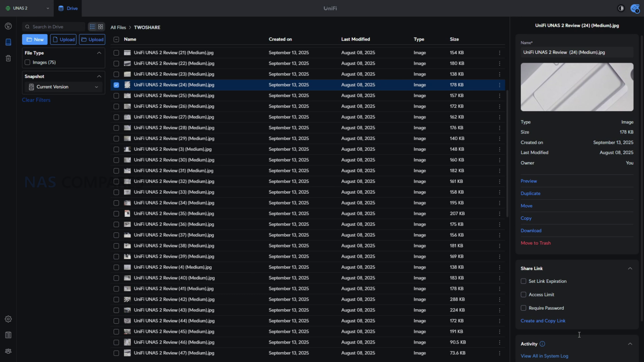Click the file list vertical scrollbar

(507, 153)
